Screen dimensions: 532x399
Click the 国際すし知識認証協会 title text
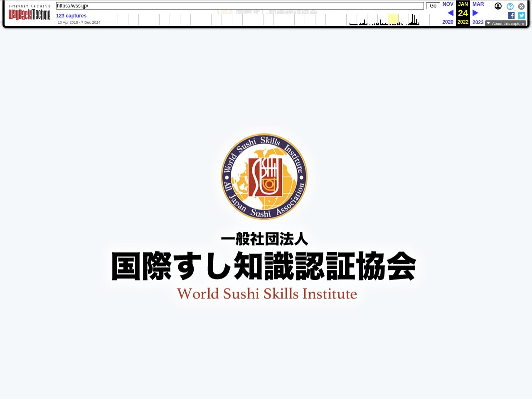tap(264, 266)
